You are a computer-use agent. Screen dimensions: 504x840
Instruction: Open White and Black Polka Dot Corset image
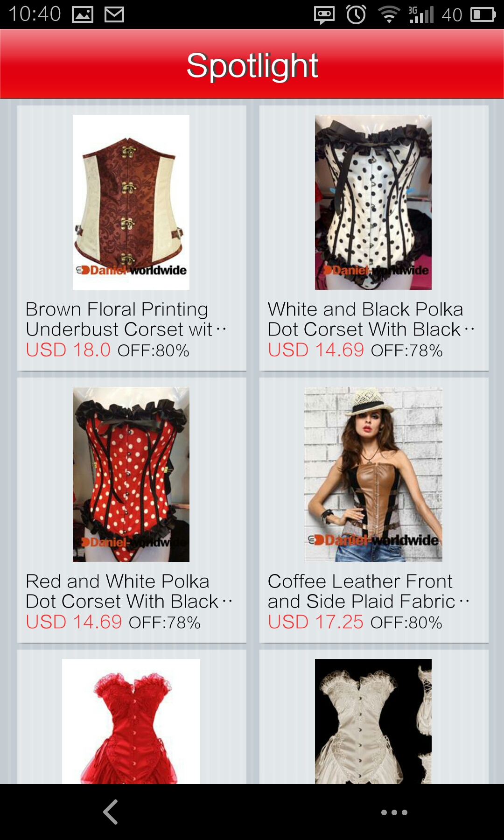[373, 202]
